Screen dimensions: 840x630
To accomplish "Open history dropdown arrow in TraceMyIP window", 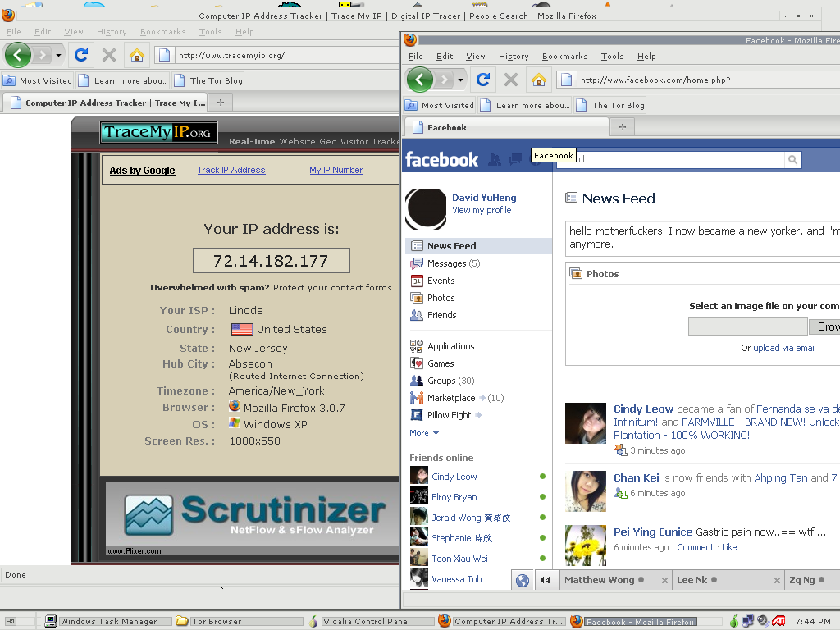I will coord(58,55).
